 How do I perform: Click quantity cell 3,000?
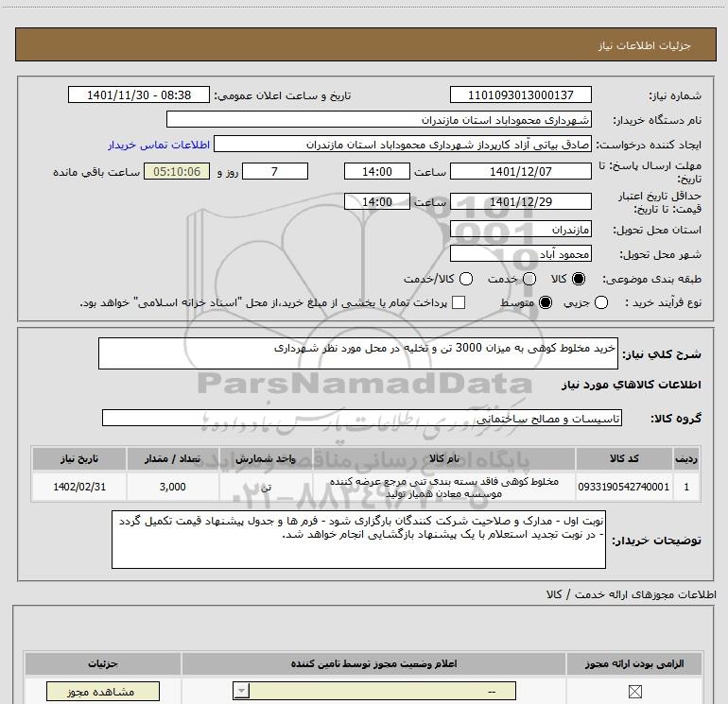[x=173, y=487]
